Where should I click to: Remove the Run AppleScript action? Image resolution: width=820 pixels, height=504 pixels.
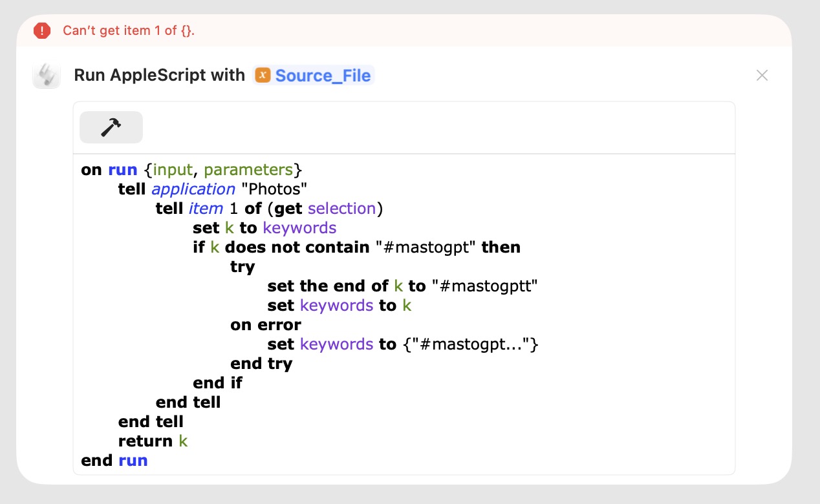(762, 76)
